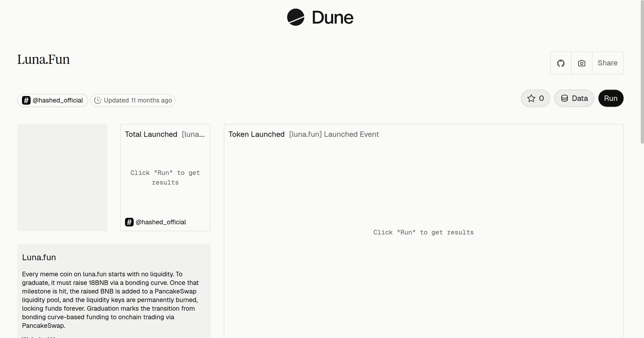Screen dimensions: 644x338
Task: Click the hashed # avatar in Total Launched card
Action: [129, 222]
